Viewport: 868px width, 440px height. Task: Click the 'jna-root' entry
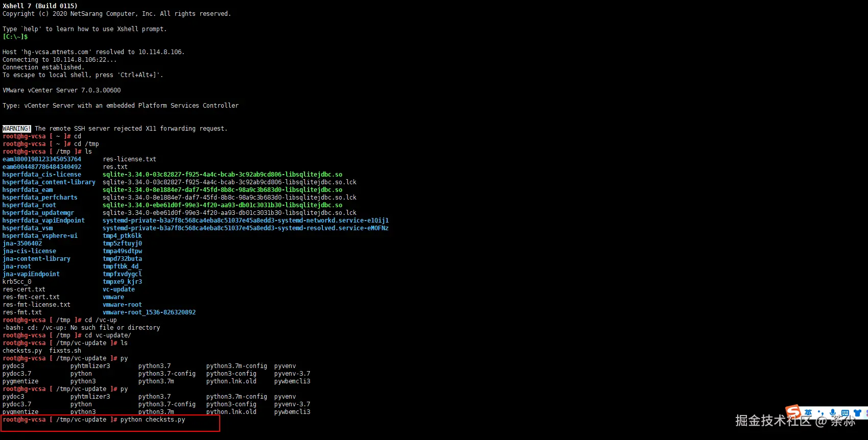(17, 266)
